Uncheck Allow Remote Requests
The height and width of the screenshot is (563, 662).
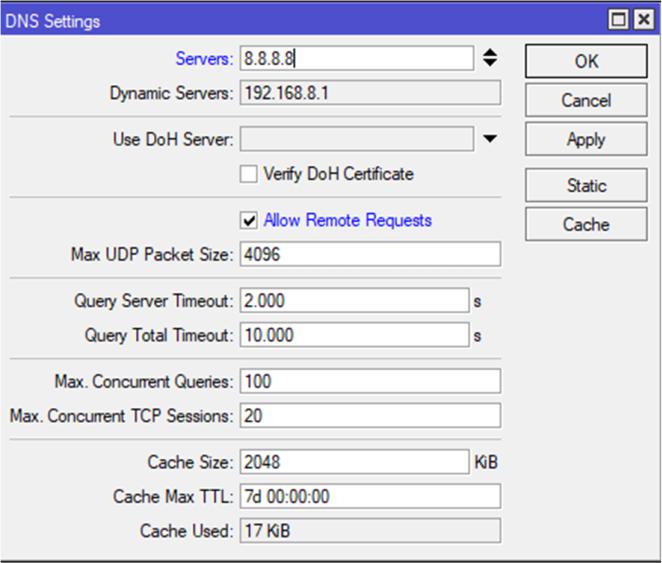click(249, 220)
